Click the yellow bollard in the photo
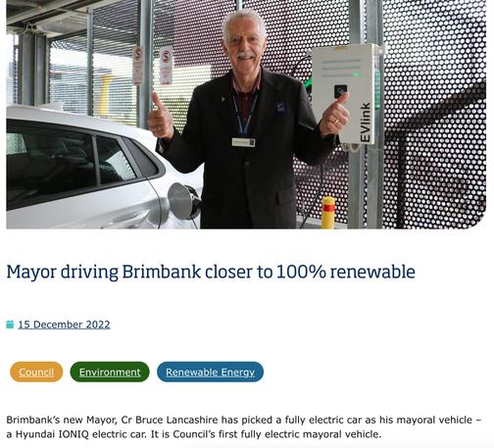The height and width of the screenshot is (448, 494). (328, 213)
